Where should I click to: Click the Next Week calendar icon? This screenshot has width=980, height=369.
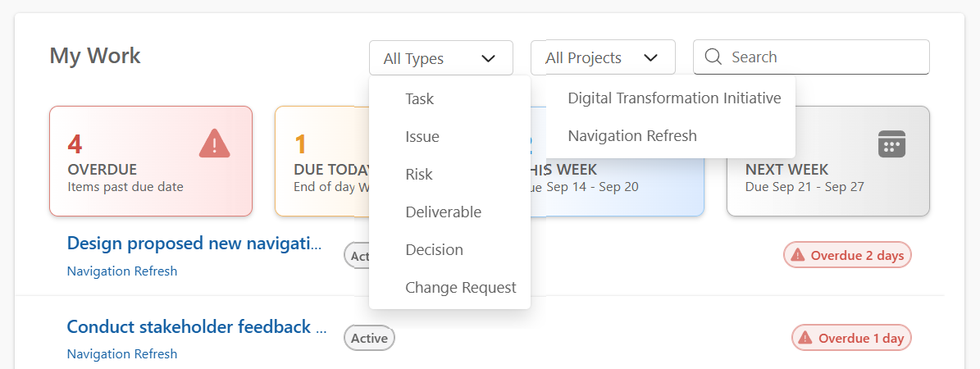tap(891, 143)
